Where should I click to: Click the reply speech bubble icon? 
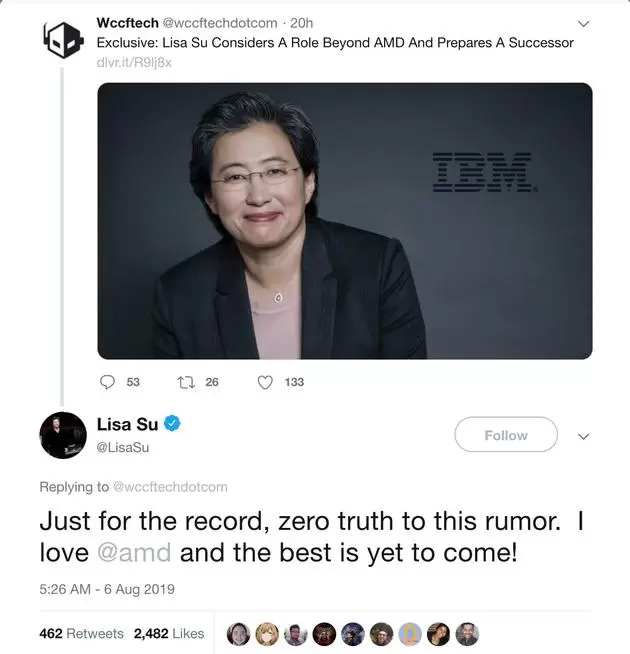point(108,382)
